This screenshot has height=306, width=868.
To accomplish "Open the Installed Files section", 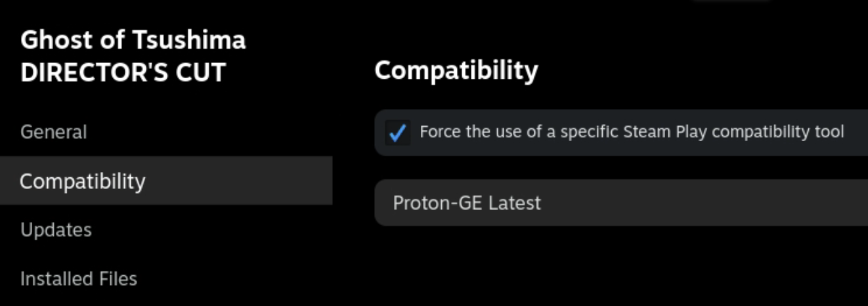I will tap(79, 278).
